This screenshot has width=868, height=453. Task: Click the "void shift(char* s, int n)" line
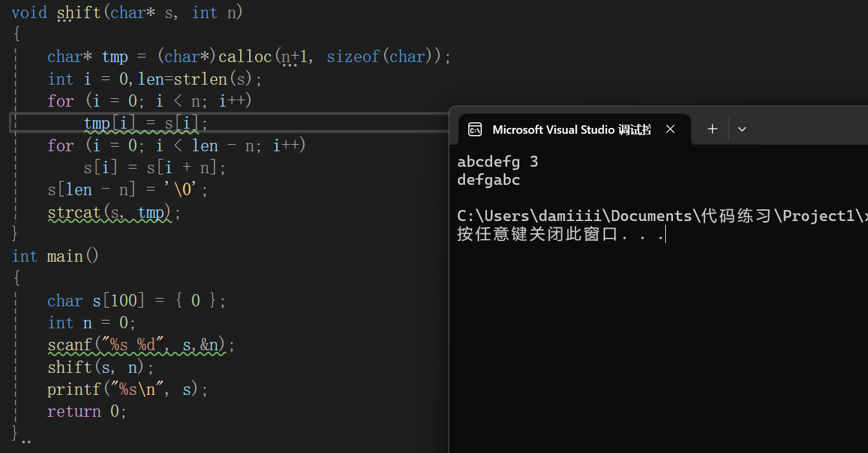pos(127,12)
